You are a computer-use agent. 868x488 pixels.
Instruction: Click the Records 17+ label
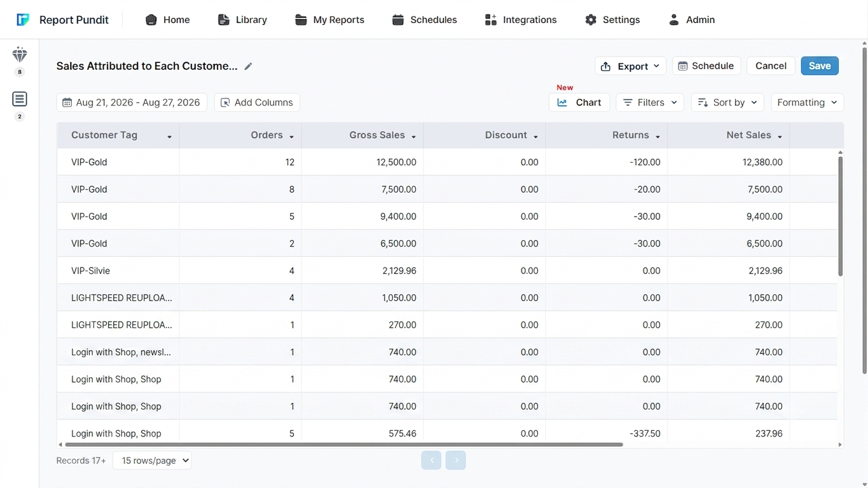(81, 461)
